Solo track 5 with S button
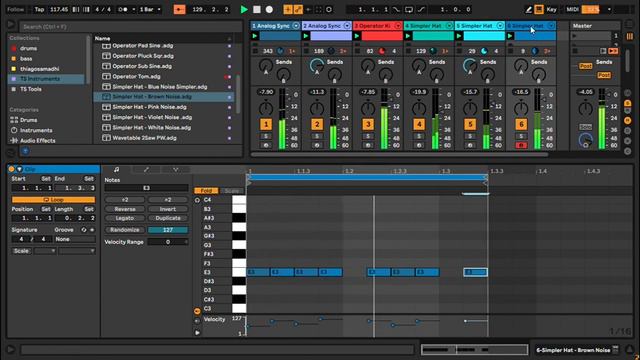This screenshot has width=640, height=360. (470, 136)
